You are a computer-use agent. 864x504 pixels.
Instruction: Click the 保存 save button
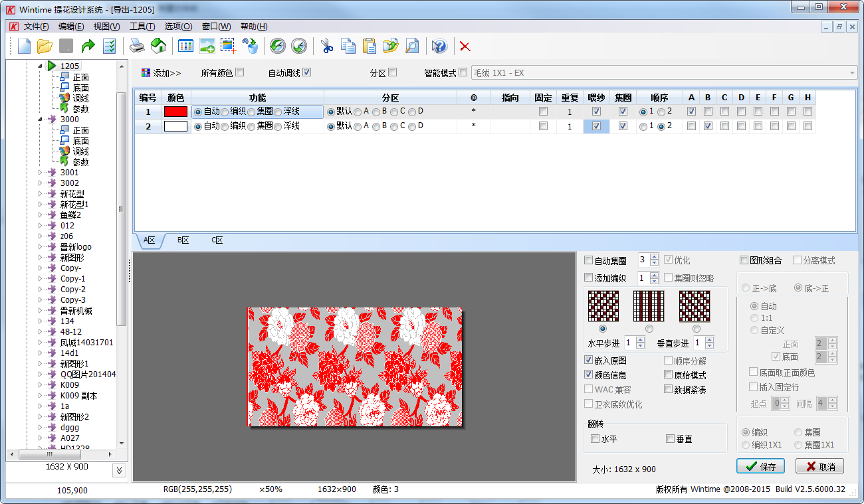760,466
